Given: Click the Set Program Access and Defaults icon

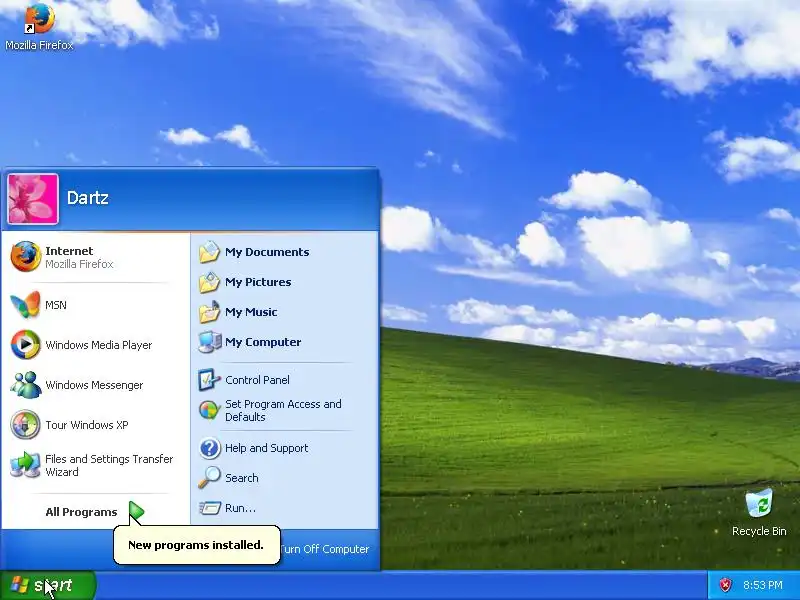Looking at the screenshot, I should [209, 410].
